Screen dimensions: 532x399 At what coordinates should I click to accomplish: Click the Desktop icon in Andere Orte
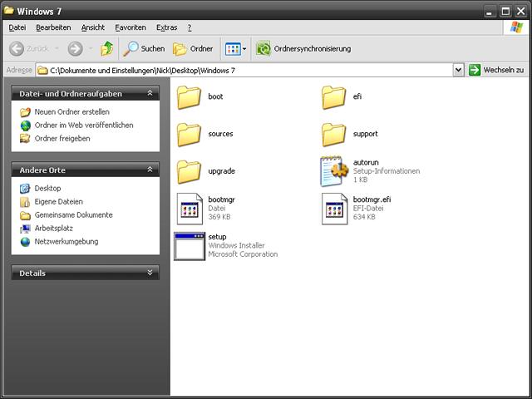pyautogui.click(x=25, y=189)
